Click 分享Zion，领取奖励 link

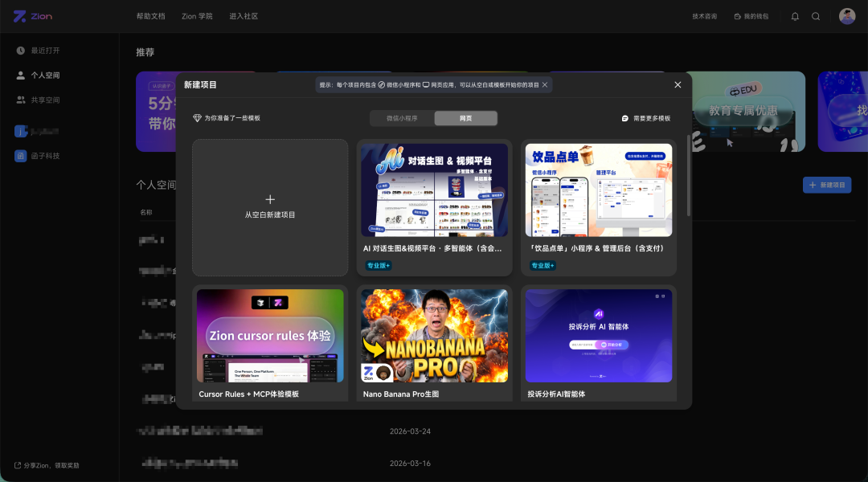(47, 465)
